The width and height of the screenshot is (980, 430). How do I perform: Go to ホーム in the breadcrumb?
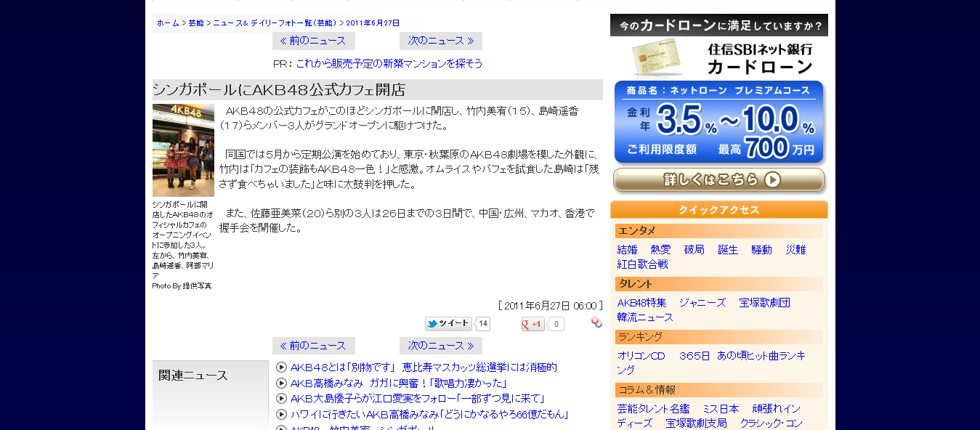(168, 23)
